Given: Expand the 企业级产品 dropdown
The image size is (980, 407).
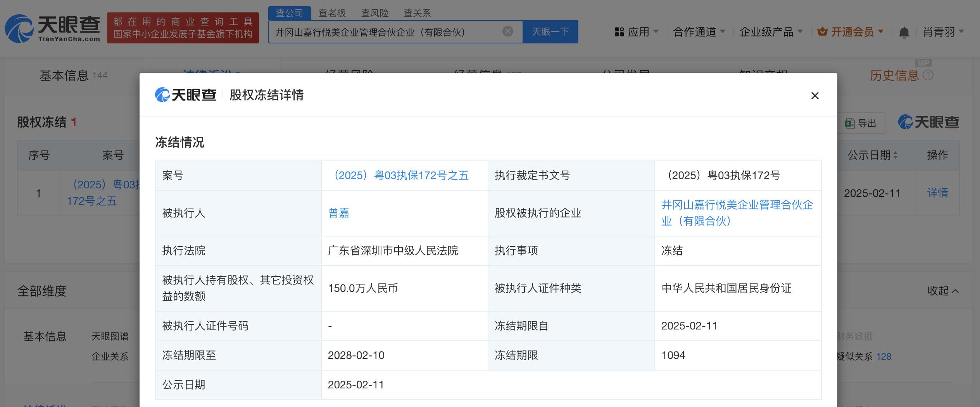Looking at the screenshot, I should point(771,32).
